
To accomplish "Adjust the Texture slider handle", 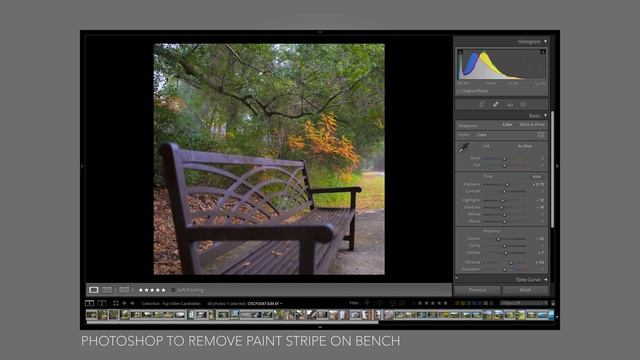I will pyautogui.click(x=498, y=239).
